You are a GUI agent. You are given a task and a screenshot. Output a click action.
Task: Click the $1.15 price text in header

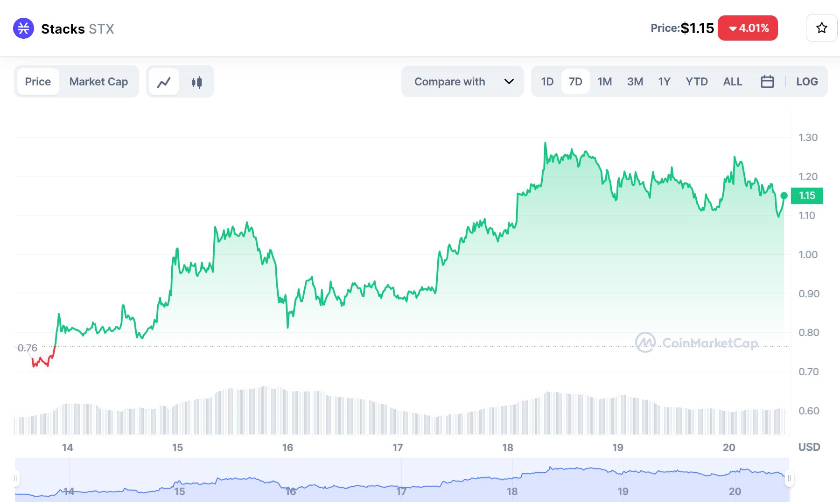(697, 28)
